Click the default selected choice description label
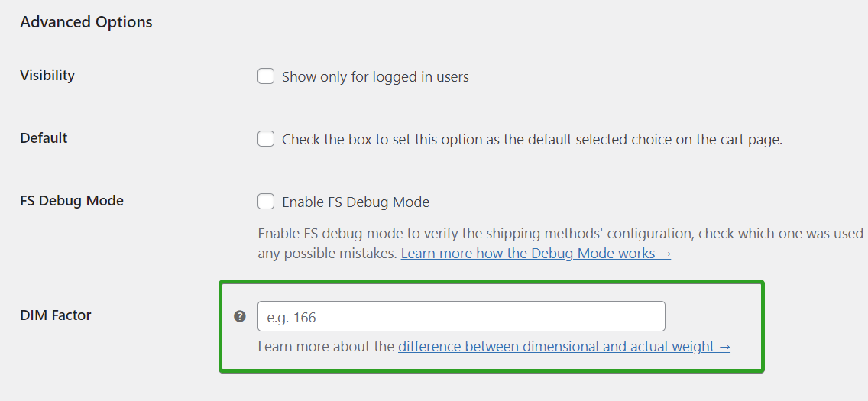The width and height of the screenshot is (868, 401). tap(532, 139)
